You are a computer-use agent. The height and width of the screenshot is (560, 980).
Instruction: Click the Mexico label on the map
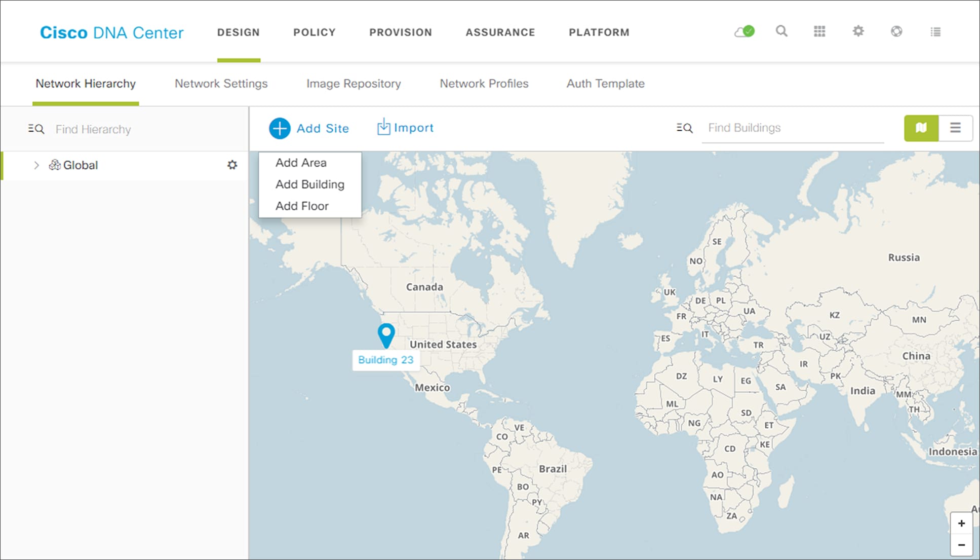click(x=433, y=388)
